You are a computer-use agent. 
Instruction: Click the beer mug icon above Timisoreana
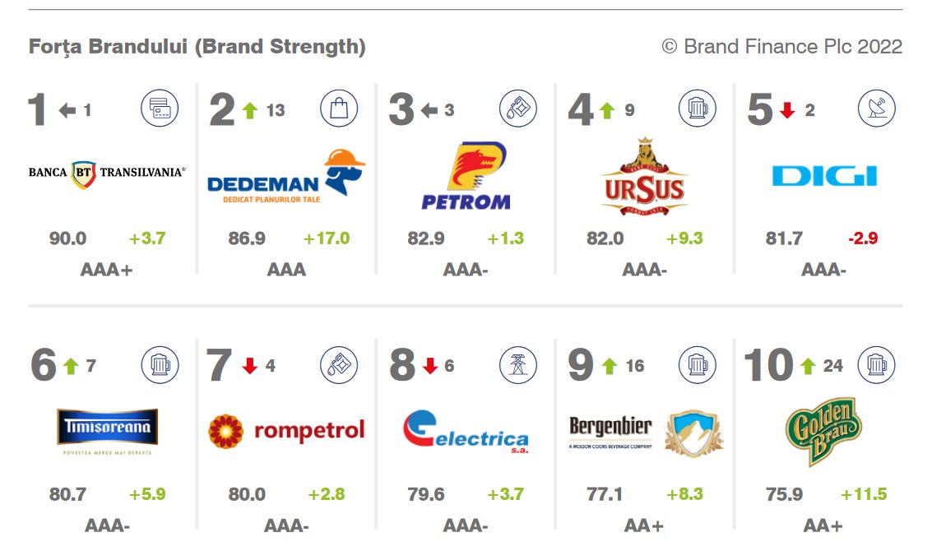point(160,364)
